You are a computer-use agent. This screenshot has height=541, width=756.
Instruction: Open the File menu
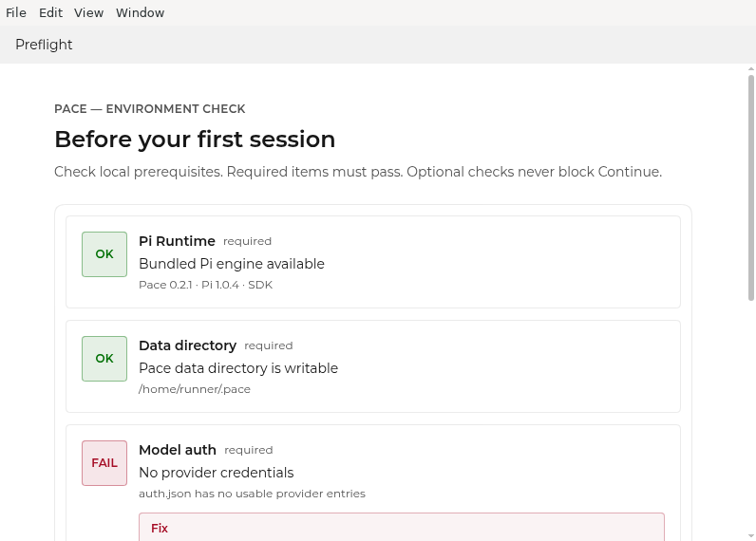[x=16, y=12]
